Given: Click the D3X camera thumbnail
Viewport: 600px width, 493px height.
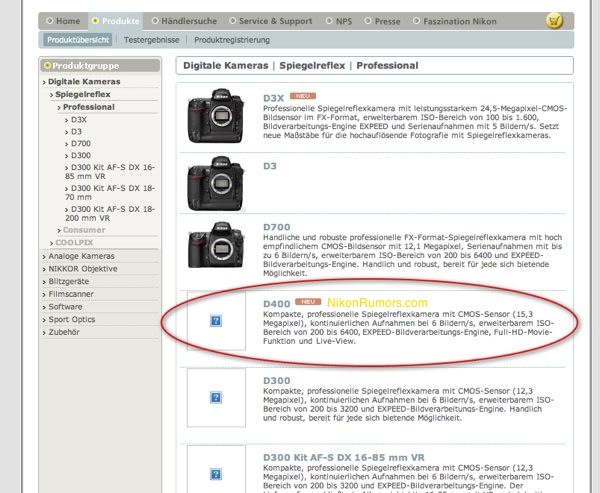Looking at the screenshot, I should (215, 116).
